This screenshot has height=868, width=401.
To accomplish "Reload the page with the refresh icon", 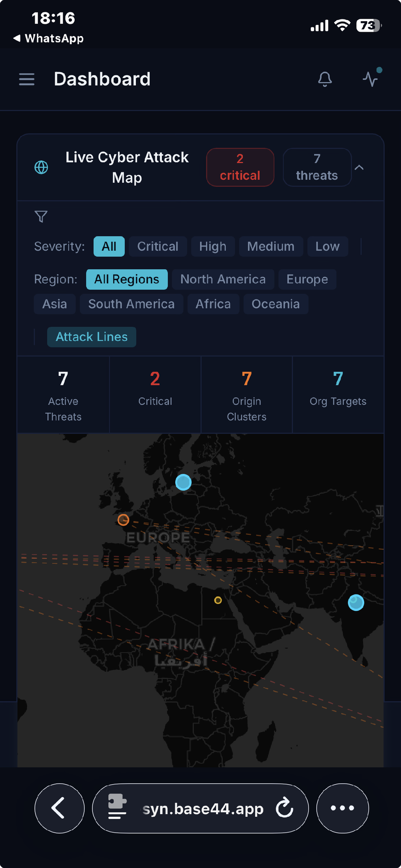I will click(x=285, y=808).
